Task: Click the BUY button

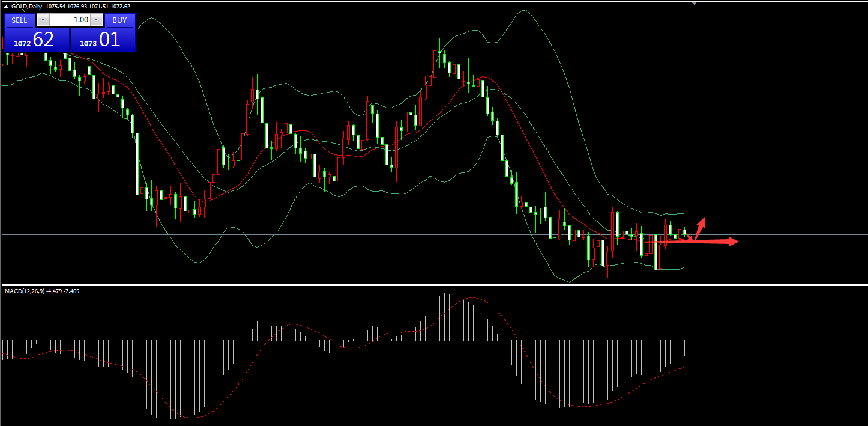Action: pyautogui.click(x=119, y=20)
